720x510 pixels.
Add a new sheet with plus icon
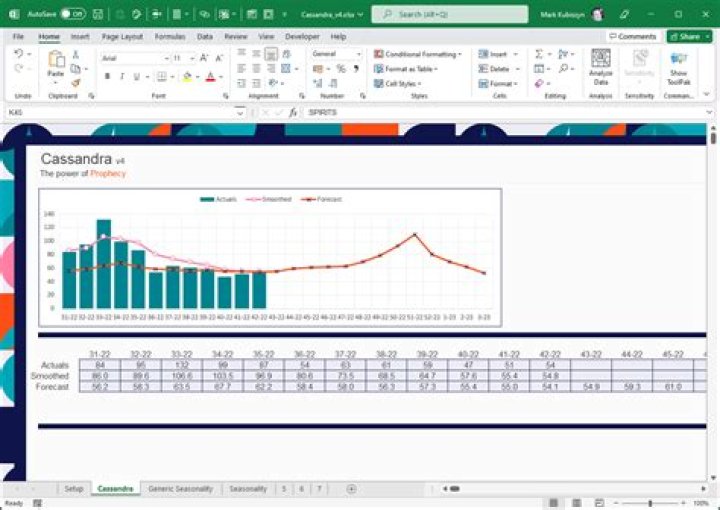(351, 489)
